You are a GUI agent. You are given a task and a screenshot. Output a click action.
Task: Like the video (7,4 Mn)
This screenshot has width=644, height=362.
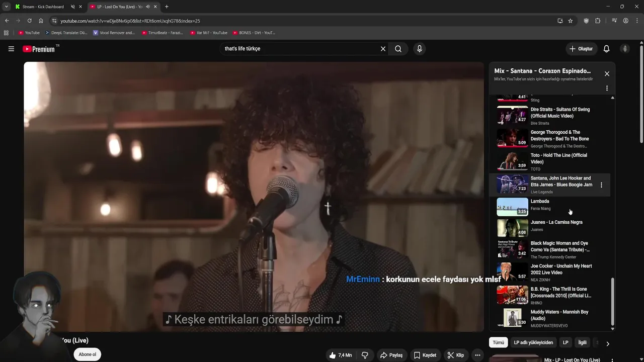[340, 355]
